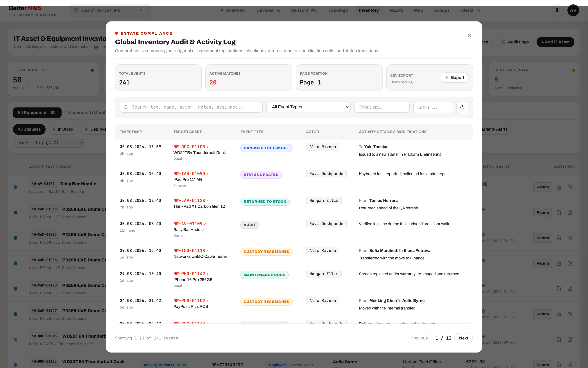Click the Active Matches 20 card

click(x=249, y=78)
